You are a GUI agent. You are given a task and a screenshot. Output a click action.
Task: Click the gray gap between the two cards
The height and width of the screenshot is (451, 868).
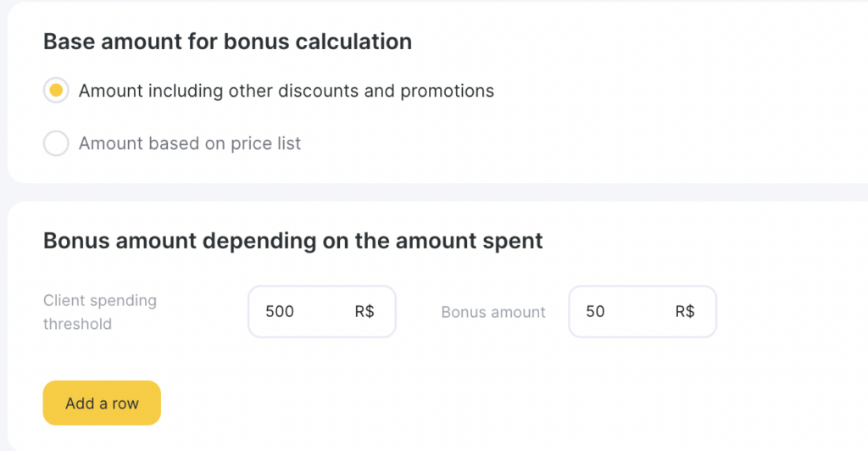pyautogui.click(x=424, y=192)
